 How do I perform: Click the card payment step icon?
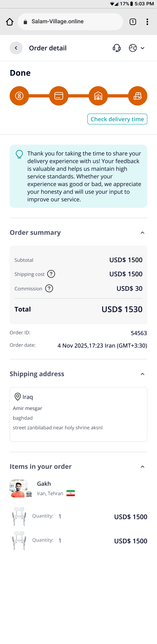(x=59, y=96)
